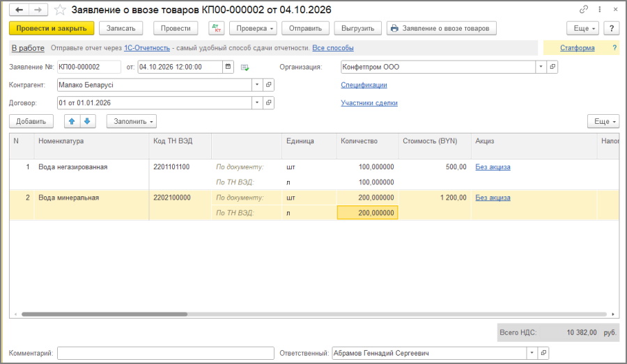Screen dimensions: 627x364
Task: Open the Заполнить dropdown menu
Action: (131, 121)
